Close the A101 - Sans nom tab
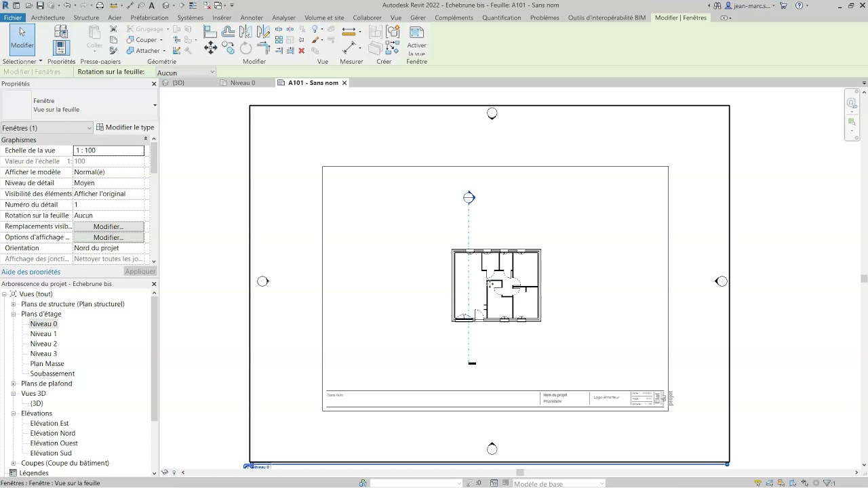The height and width of the screenshot is (488, 868). pyautogui.click(x=344, y=83)
